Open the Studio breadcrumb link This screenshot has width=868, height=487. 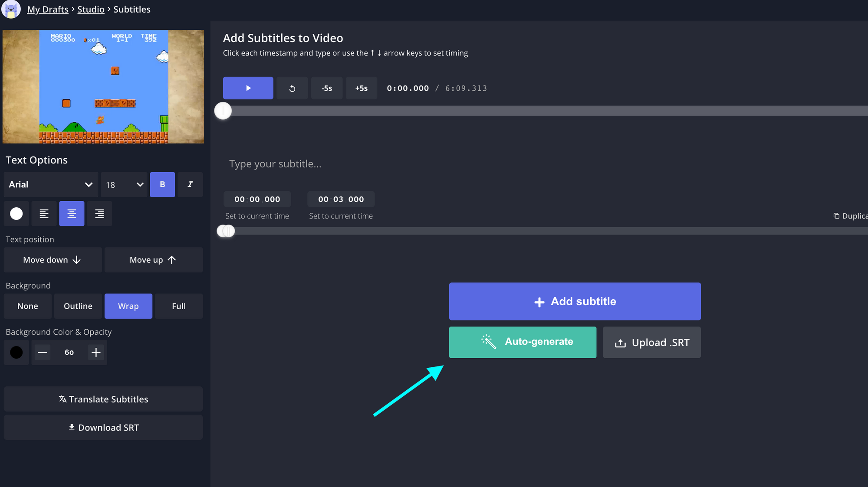pyautogui.click(x=91, y=10)
